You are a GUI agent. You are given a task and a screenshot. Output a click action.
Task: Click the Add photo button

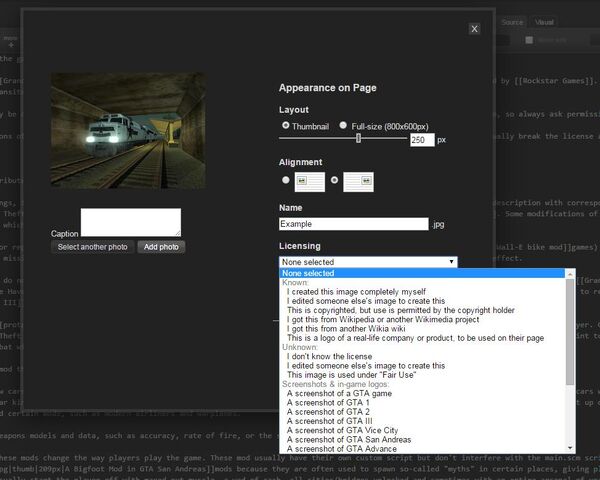161,247
